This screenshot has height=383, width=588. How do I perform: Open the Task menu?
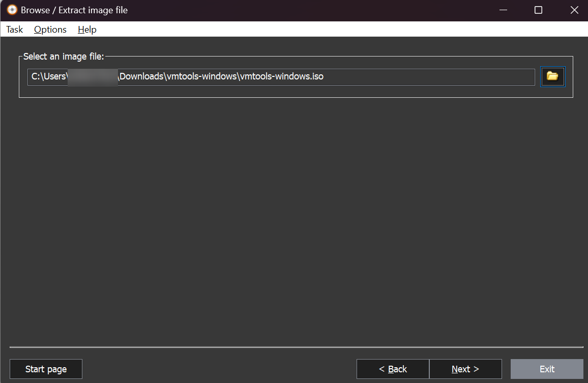click(14, 30)
